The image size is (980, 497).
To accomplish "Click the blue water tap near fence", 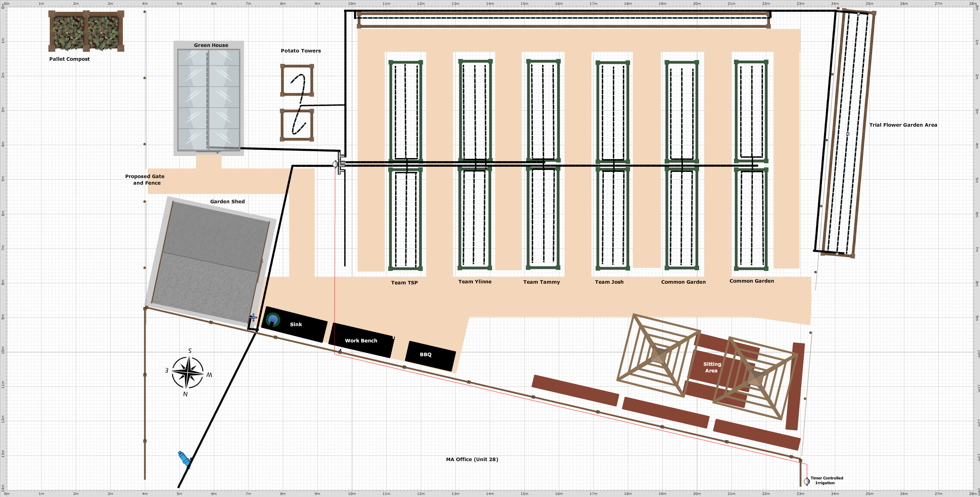I will (x=184, y=459).
